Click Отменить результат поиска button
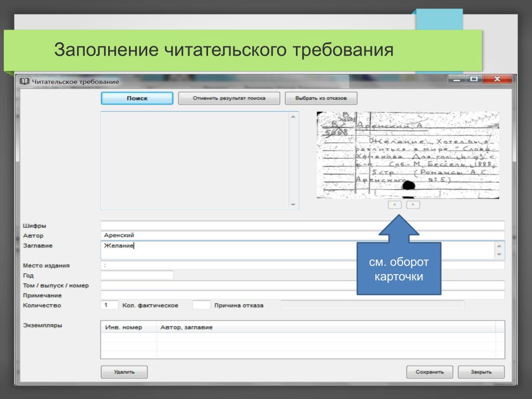 (x=229, y=98)
